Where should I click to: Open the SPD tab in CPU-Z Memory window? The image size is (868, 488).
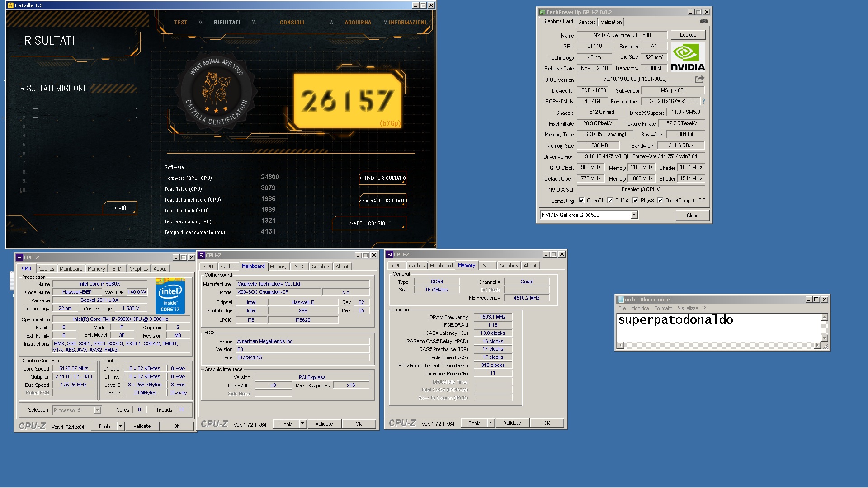(x=487, y=266)
